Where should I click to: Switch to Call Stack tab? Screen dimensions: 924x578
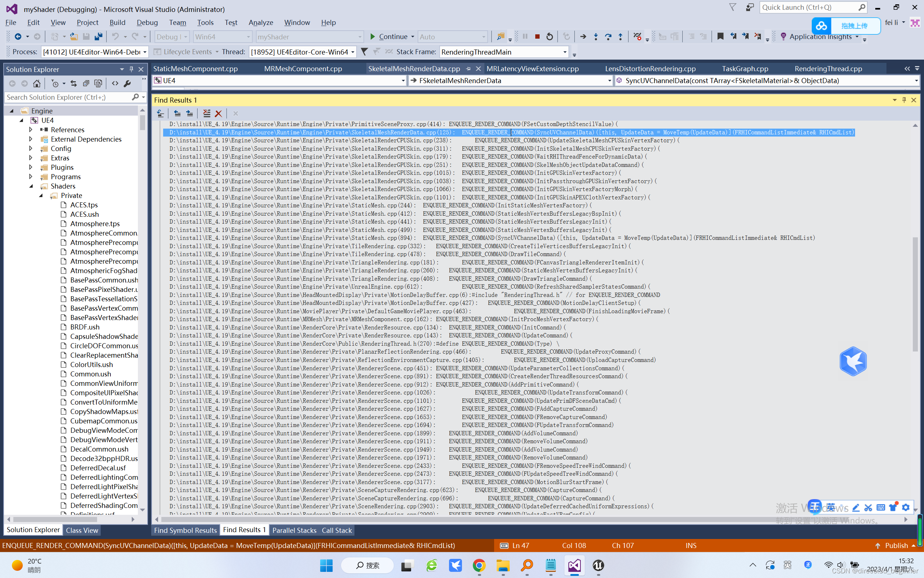(337, 530)
